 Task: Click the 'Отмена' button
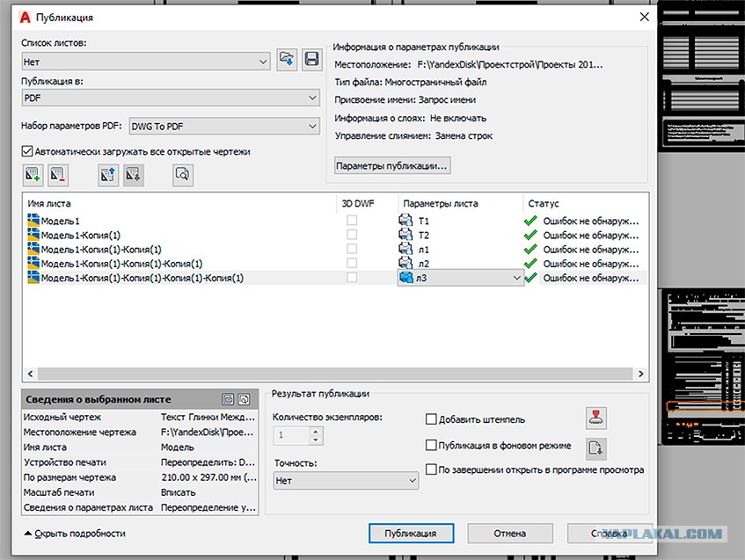click(510, 534)
